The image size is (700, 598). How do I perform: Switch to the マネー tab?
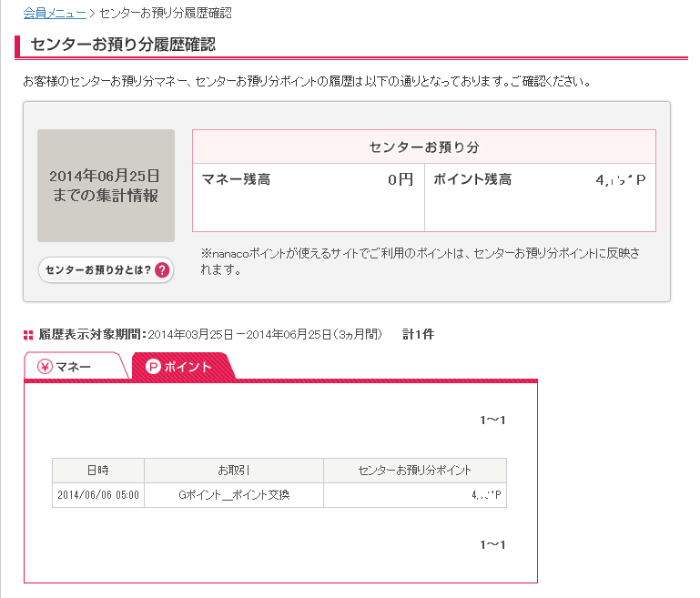click(73, 367)
